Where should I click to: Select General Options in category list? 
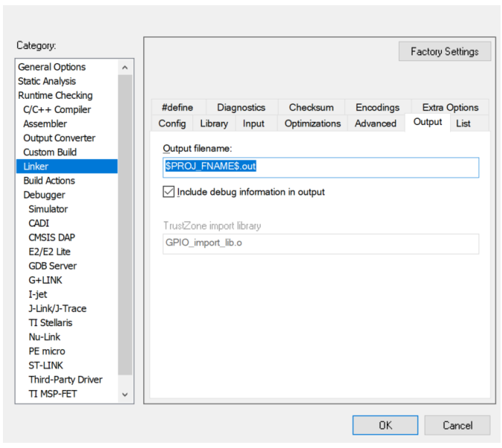click(52, 67)
